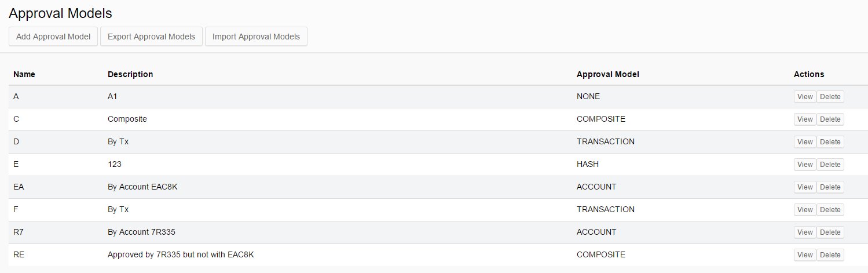Image resolution: width=868 pixels, height=273 pixels.
Task: Open Import Approval Models
Action: pyautogui.click(x=256, y=37)
